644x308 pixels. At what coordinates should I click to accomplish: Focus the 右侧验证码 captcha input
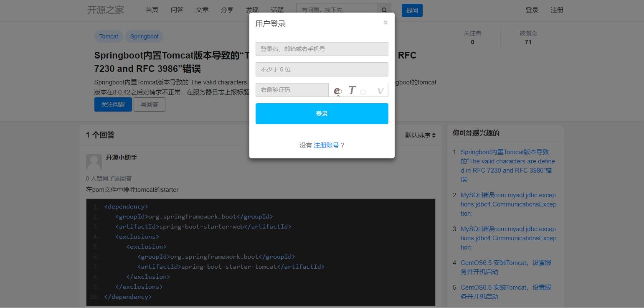292,90
